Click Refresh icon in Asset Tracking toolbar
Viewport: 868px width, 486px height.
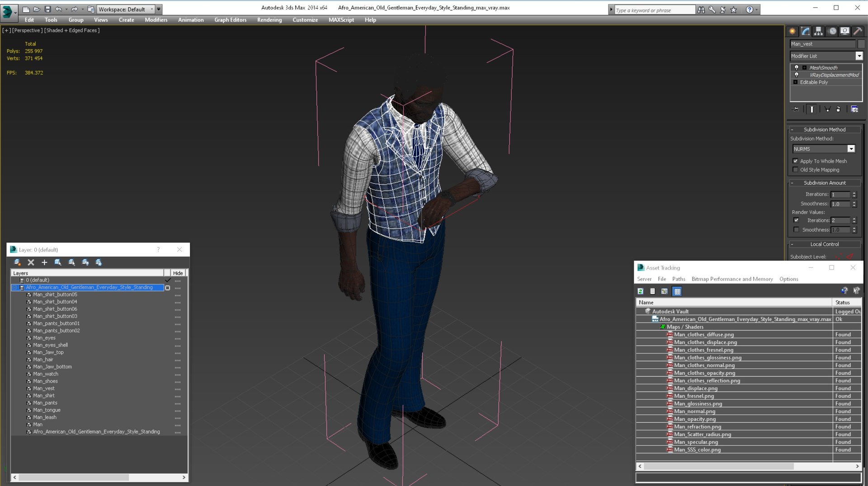(641, 291)
